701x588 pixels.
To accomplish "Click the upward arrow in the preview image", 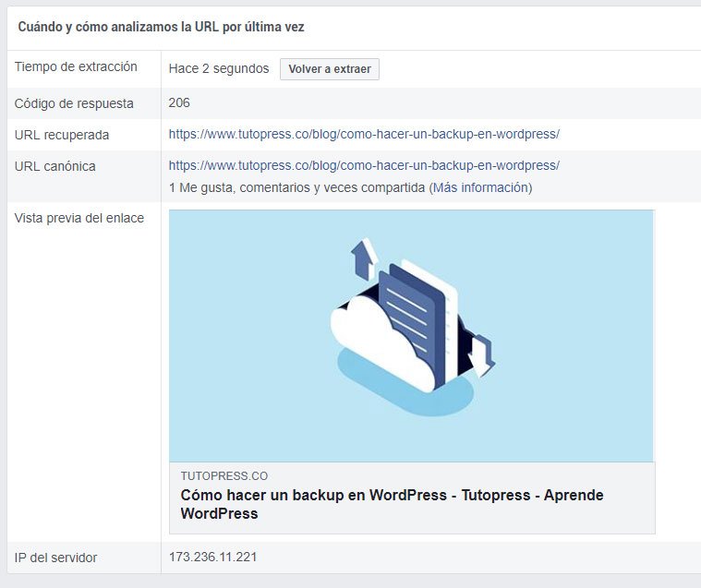I will pos(365,259).
